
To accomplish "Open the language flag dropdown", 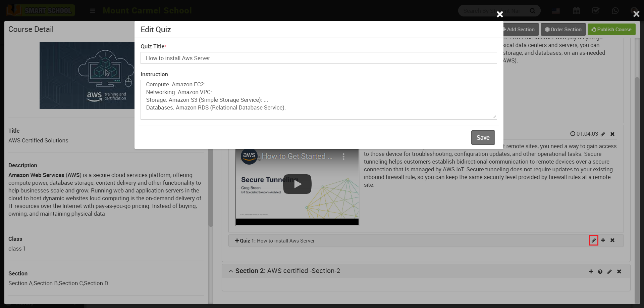I will coord(556,11).
